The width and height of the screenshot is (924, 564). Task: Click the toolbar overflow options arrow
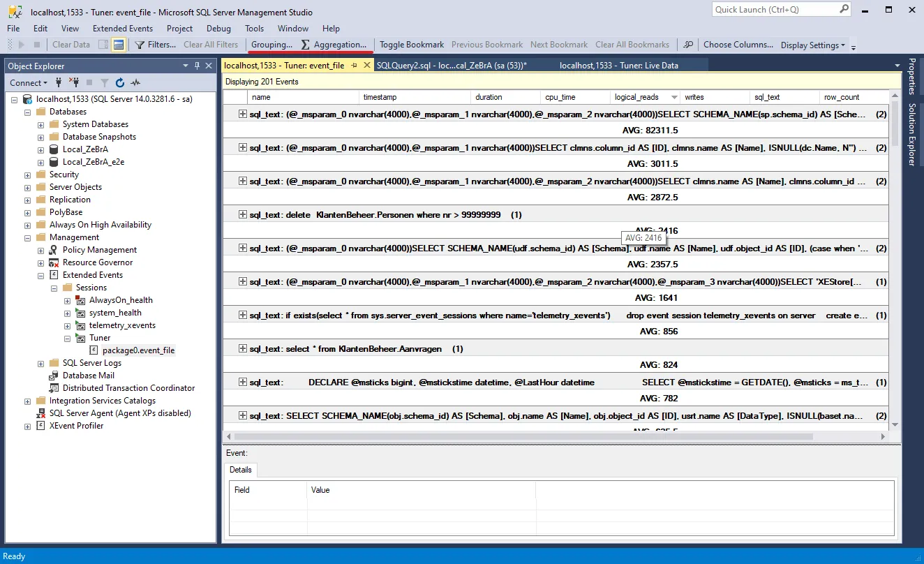pos(853,46)
